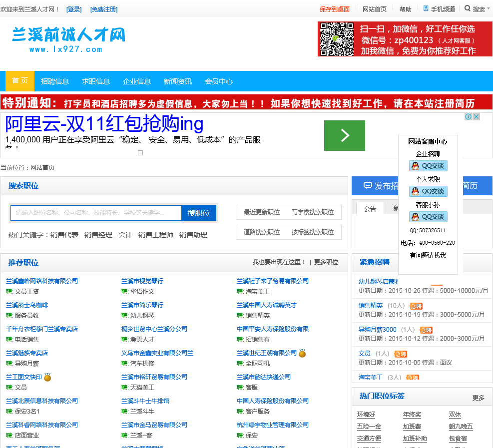This screenshot has height=448, width=493.
Task: Open the 帮助 link
Action: click(x=405, y=9)
